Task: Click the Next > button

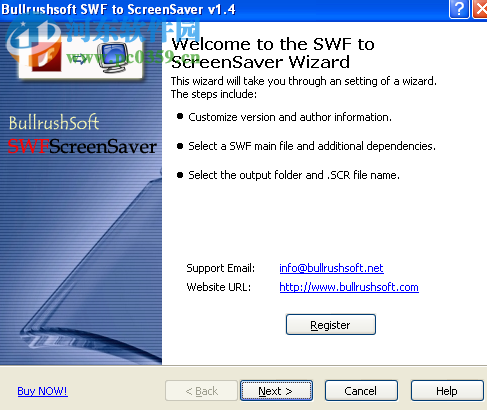Action: click(x=276, y=391)
